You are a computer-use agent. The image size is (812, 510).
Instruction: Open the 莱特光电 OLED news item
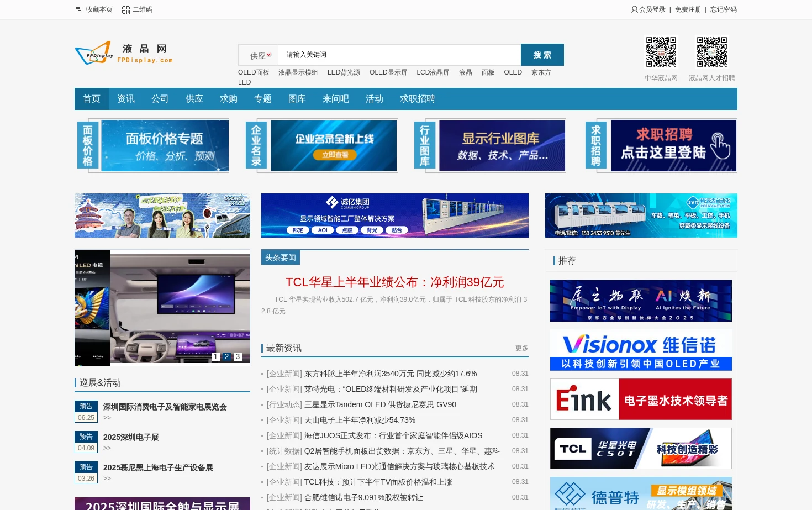[x=391, y=389]
